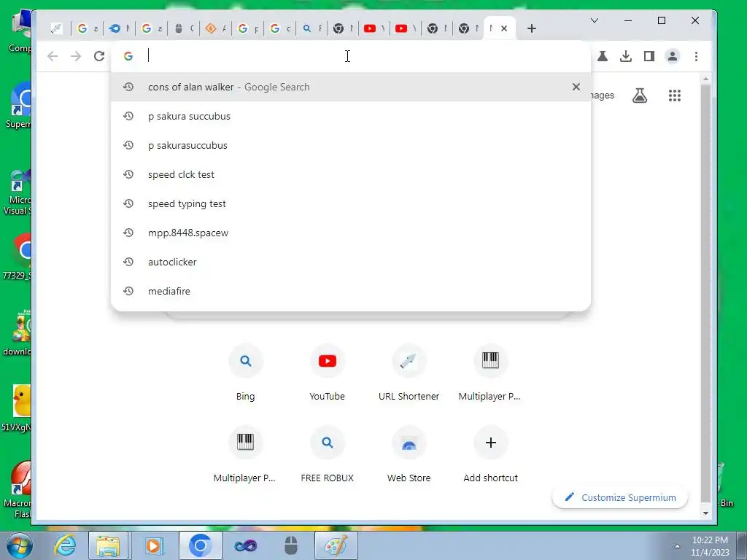Click the vertical scrollbar thumb
Viewport: 747px width, 560px height.
coord(706,293)
